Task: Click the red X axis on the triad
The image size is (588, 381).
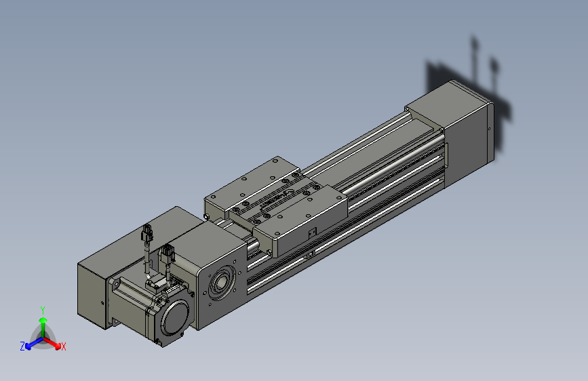Action: pos(52,343)
